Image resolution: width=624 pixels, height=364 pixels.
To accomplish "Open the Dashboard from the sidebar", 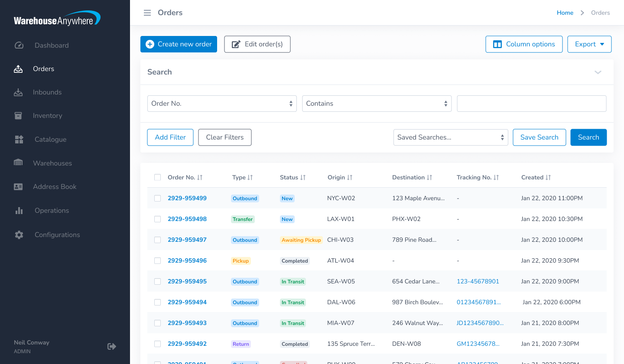I will (x=51, y=45).
